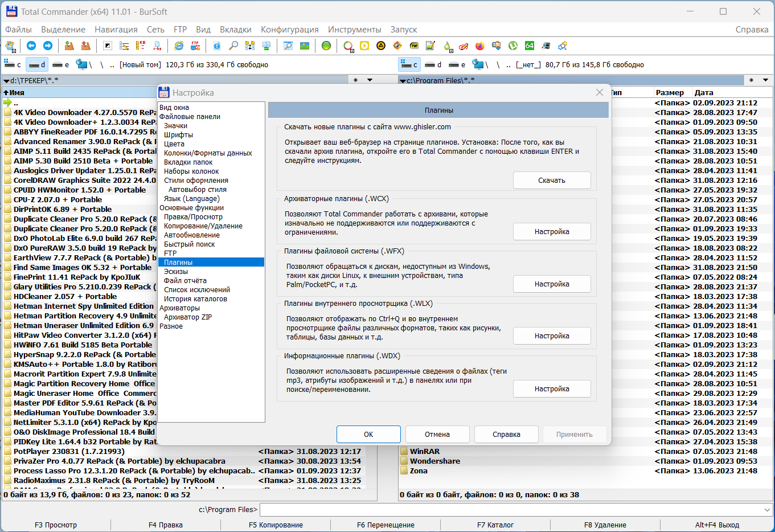The width and height of the screenshot is (775, 532).
Task: Select drive c in left panel
Action: pyautogui.click(x=13, y=65)
